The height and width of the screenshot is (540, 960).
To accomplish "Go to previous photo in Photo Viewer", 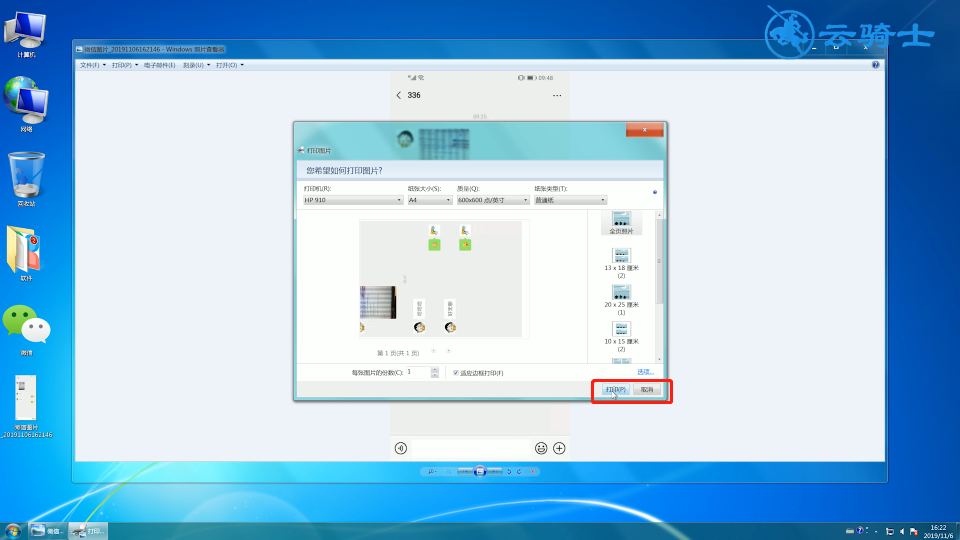I will (x=465, y=471).
